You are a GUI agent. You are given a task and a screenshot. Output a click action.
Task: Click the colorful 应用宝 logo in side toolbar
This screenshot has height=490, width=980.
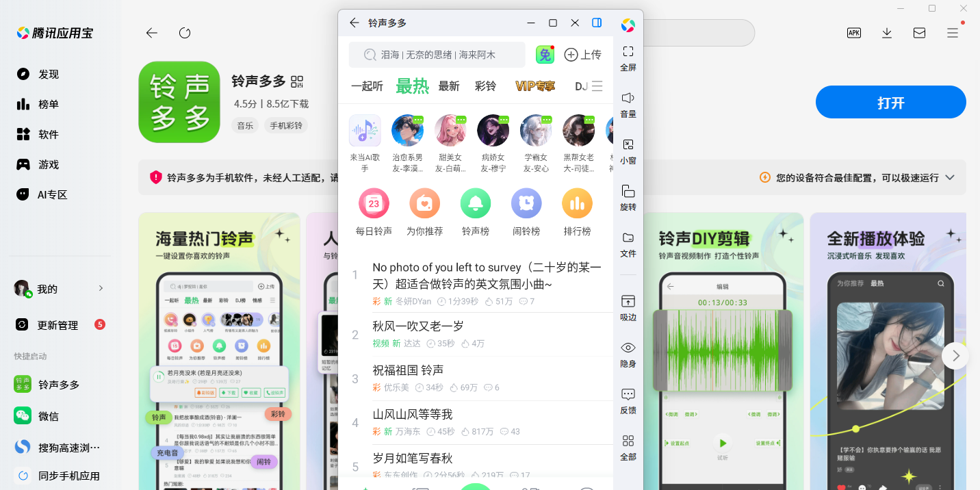628,25
